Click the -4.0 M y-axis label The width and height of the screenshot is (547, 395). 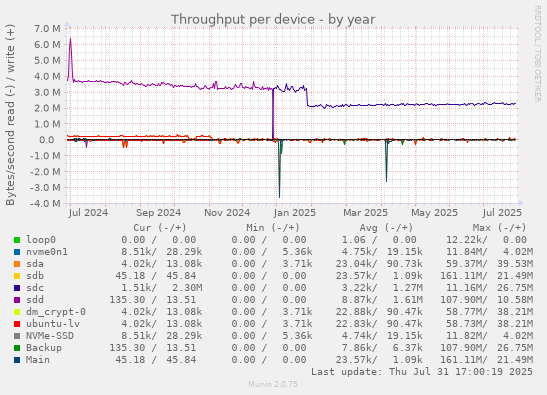click(x=45, y=203)
